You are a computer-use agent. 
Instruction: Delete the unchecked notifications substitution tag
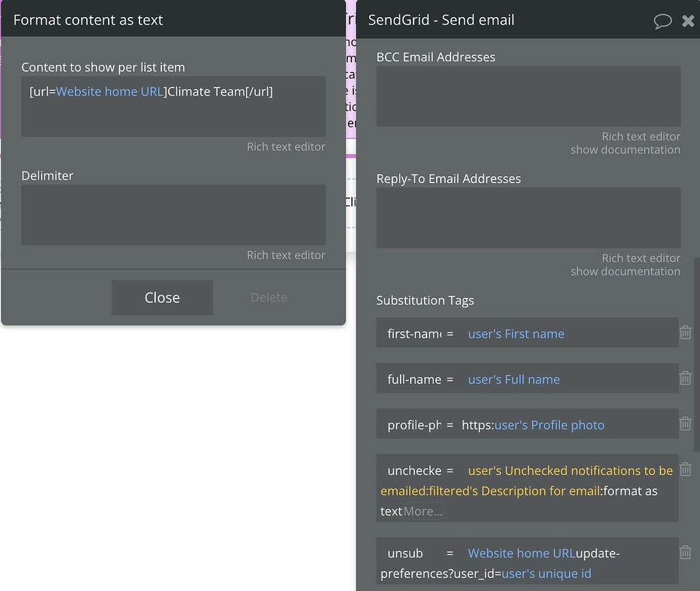(686, 469)
